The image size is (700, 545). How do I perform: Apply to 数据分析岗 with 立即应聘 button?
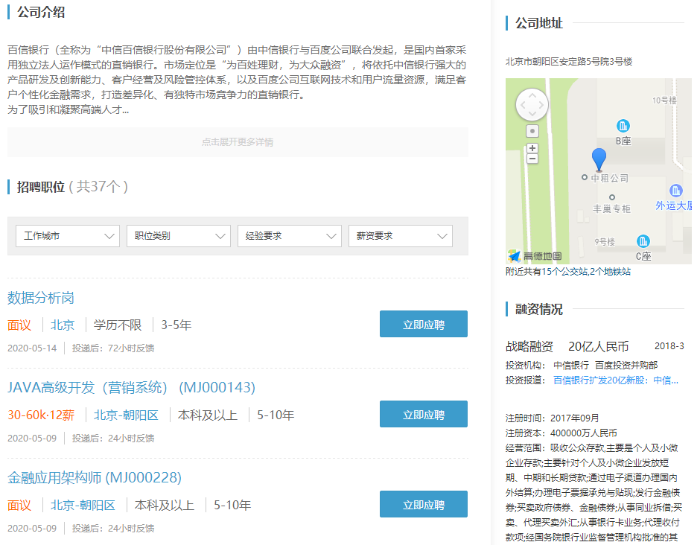pyautogui.click(x=424, y=324)
